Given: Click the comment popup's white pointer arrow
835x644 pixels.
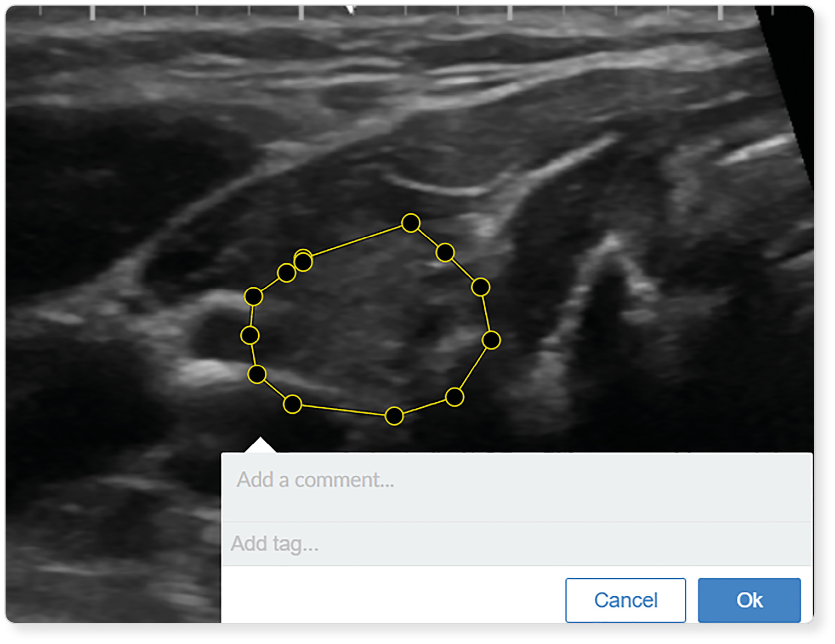Looking at the screenshot, I should coord(260,445).
